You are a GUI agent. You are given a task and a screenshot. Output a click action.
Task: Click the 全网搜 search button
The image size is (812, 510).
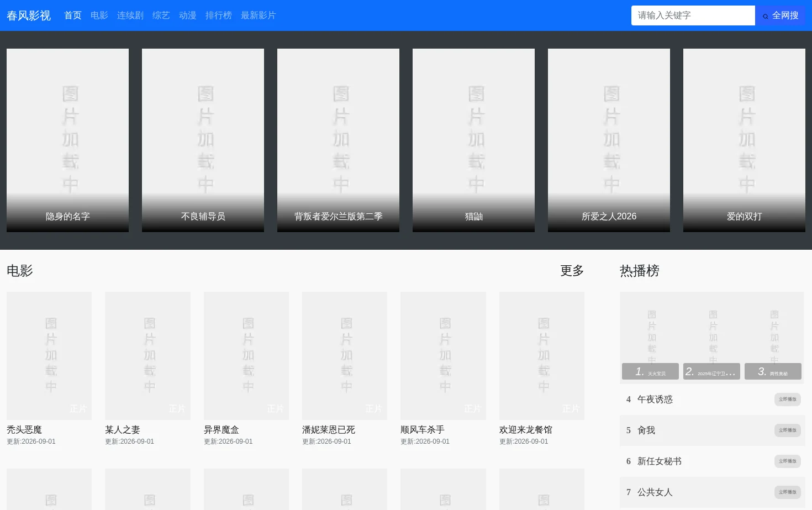point(780,15)
